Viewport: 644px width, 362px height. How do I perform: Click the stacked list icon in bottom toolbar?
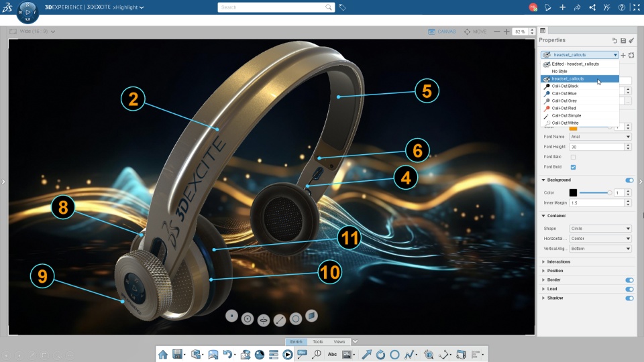pos(274,354)
